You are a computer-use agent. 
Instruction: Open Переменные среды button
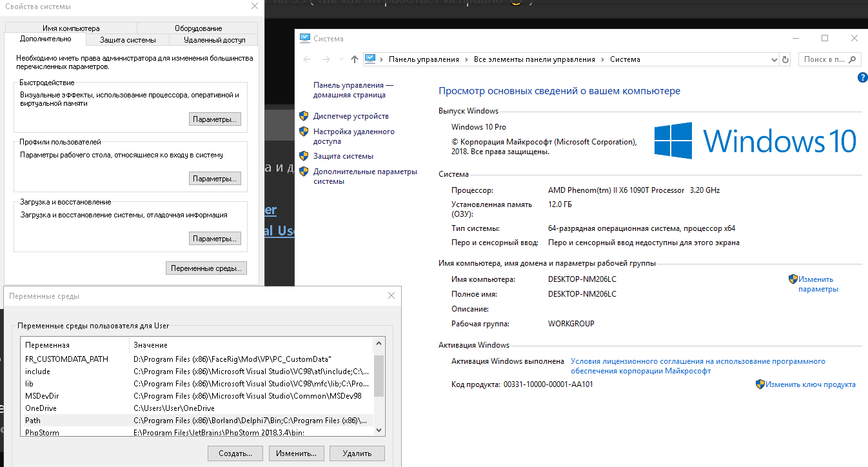pyautogui.click(x=206, y=268)
